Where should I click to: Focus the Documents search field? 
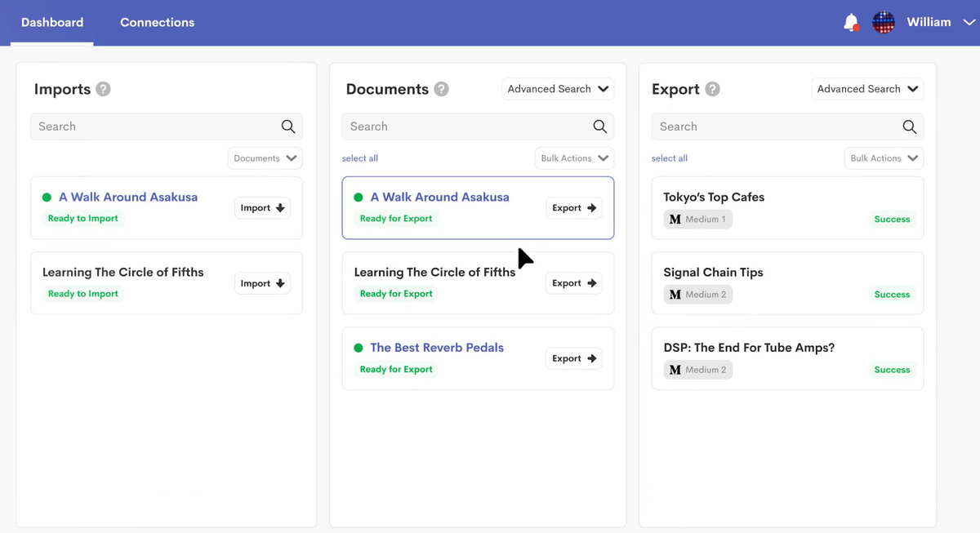(478, 127)
